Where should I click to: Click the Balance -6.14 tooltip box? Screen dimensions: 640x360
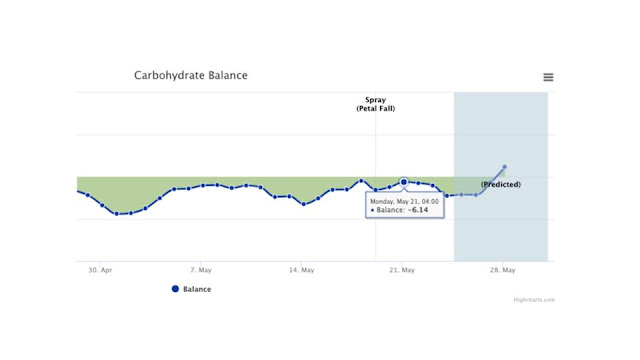pyautogui.click(x=404, y=206)
